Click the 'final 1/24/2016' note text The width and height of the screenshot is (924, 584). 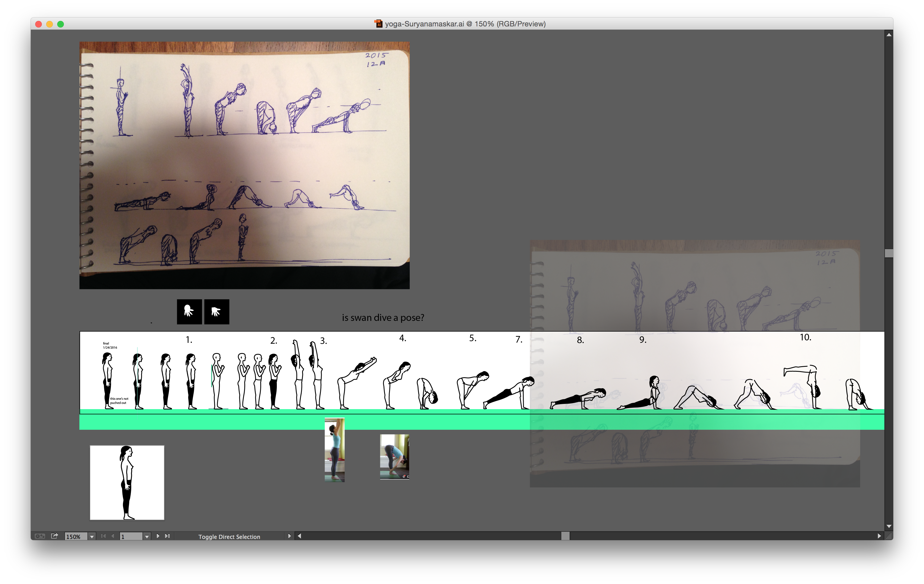[110, 346]
